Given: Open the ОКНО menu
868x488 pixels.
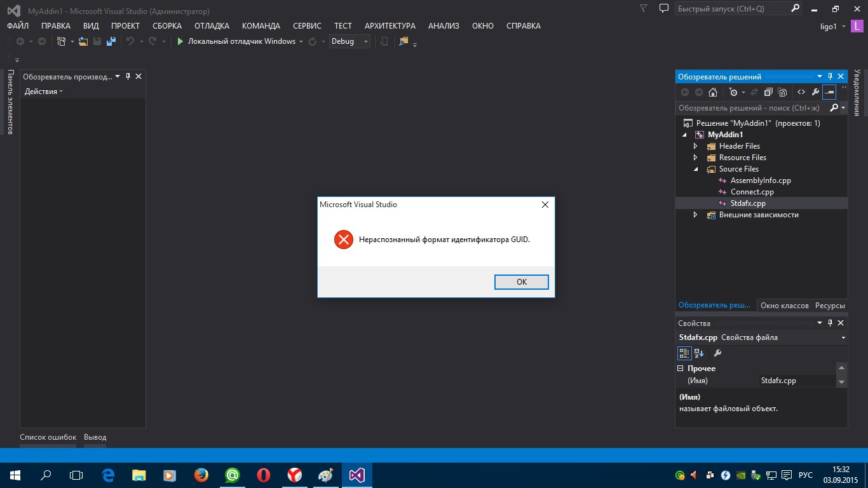Looking at the screenshot, I should [x=483, y=26].
